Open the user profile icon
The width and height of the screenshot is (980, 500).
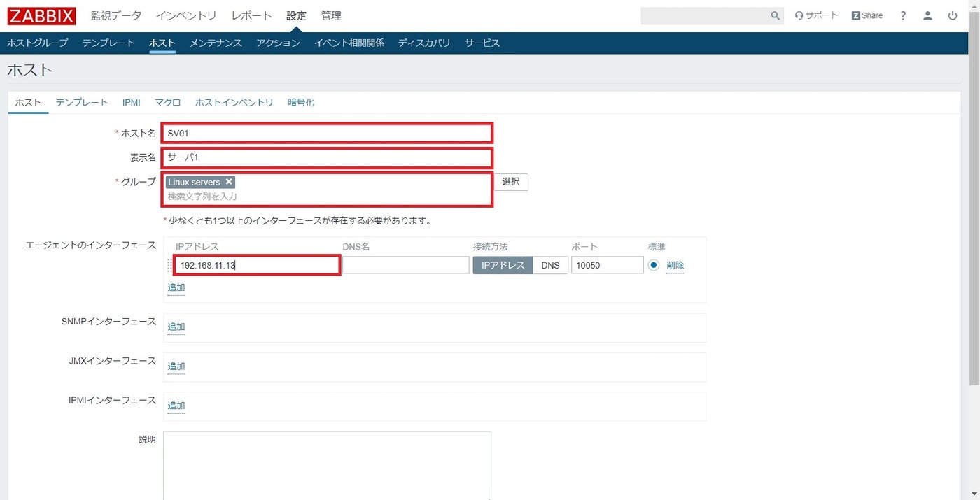tap(927, 15)
